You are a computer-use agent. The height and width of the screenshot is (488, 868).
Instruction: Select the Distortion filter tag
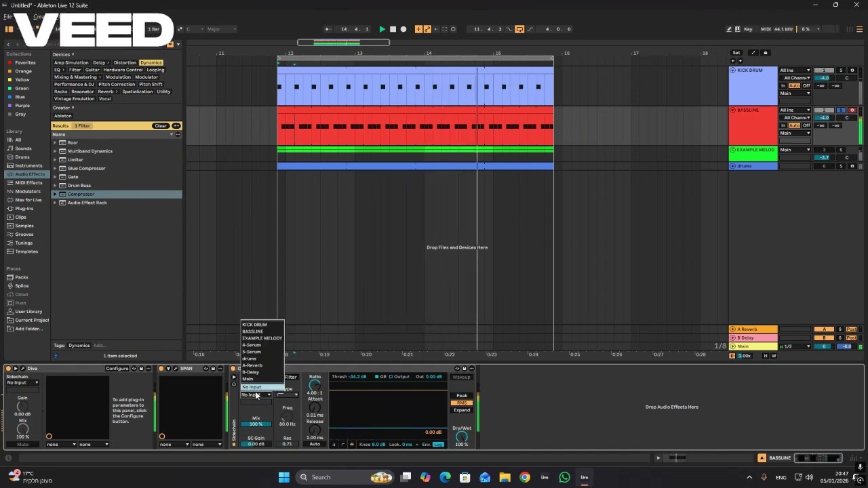click(125, 63)
